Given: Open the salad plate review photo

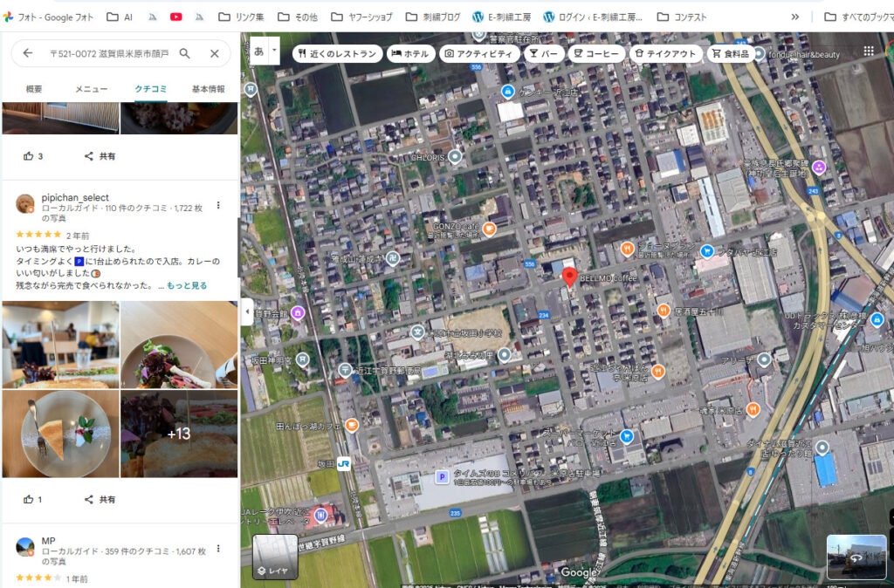Looking at the screenshot, I should 179,345.
